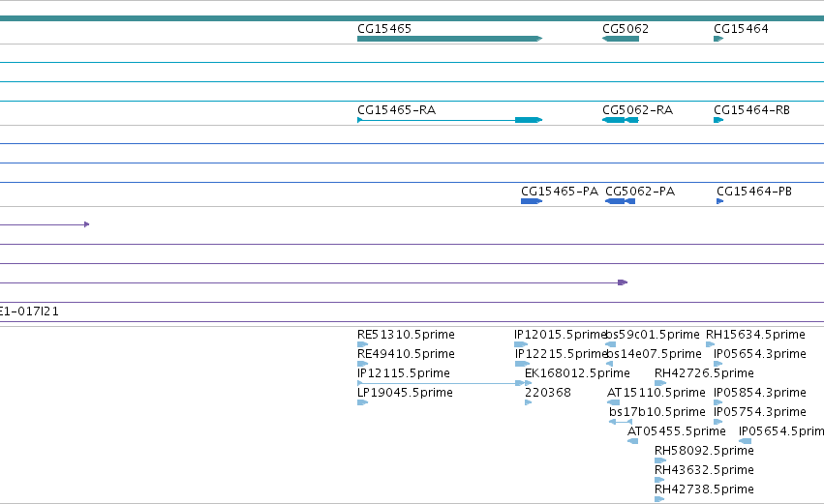Click the bs59c01.5prime EST glyph
The width and height of the screenshot is (824, 504).
(x=611, y=345)
